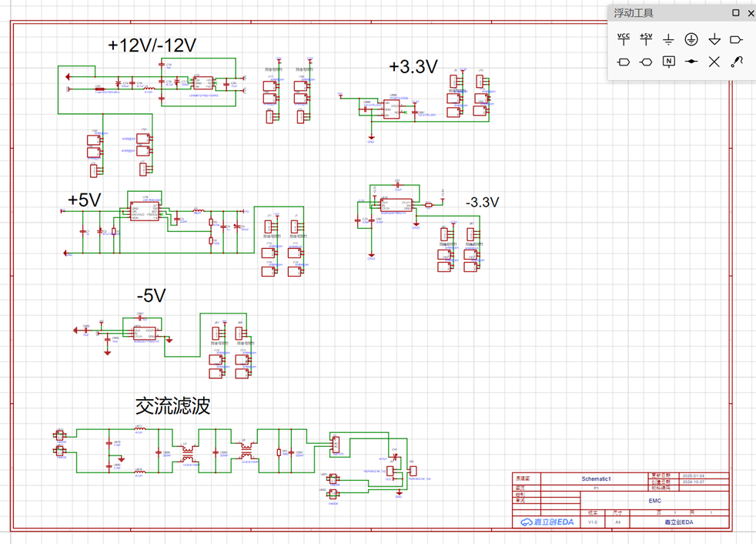Image resolution: width=756 pixels, height=544 pixels.
Task: Pick the short-circuit diamond flag tool
Action: coord(691,62)
